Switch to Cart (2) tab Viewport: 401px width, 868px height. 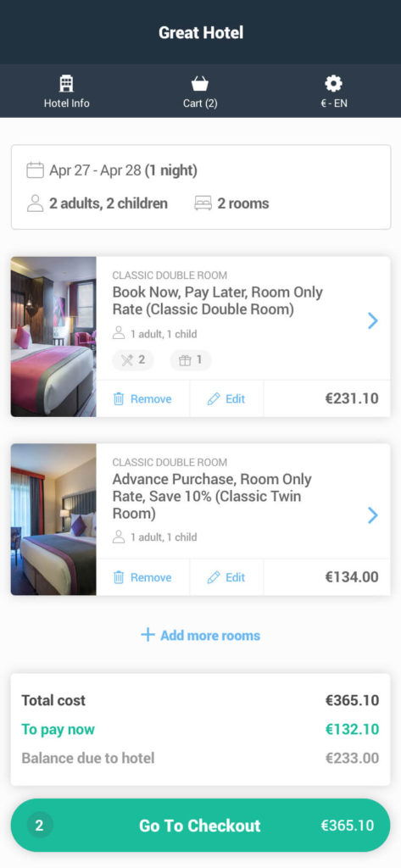pos(200,91)
